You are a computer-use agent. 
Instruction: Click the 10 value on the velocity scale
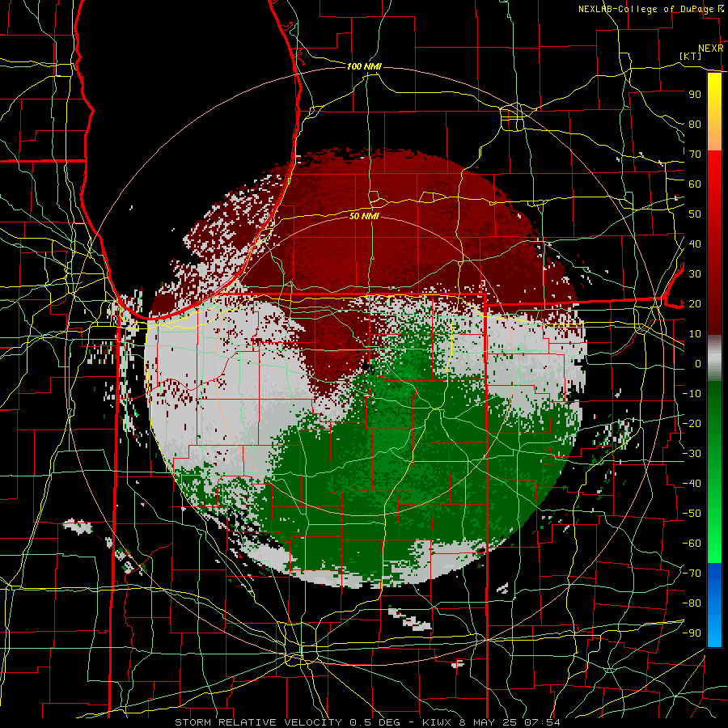pos(695,334)
